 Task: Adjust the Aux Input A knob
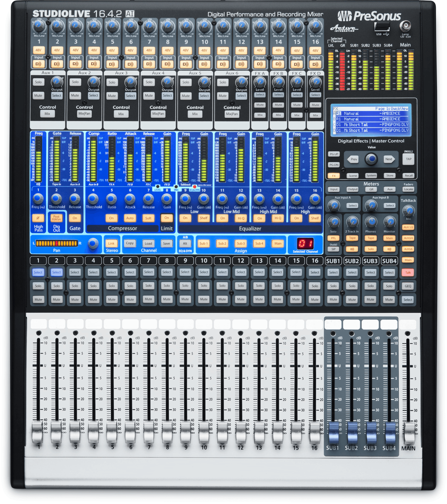[x=334, y=205]
